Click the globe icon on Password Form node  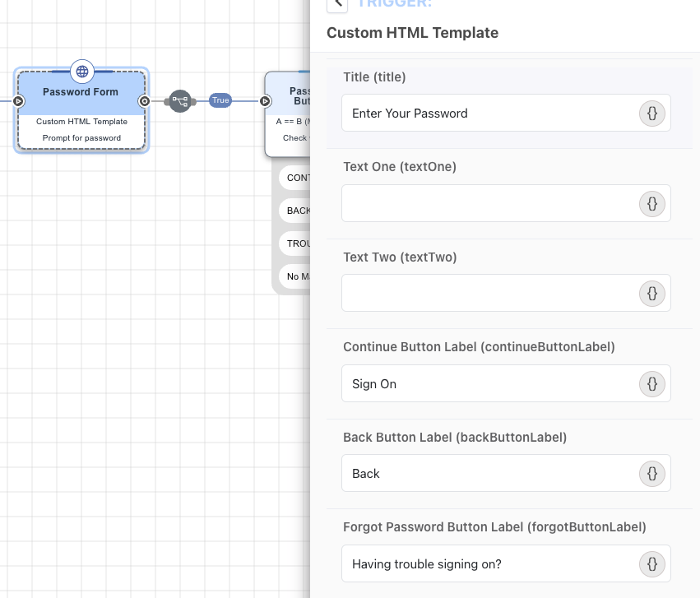[81, 72]
